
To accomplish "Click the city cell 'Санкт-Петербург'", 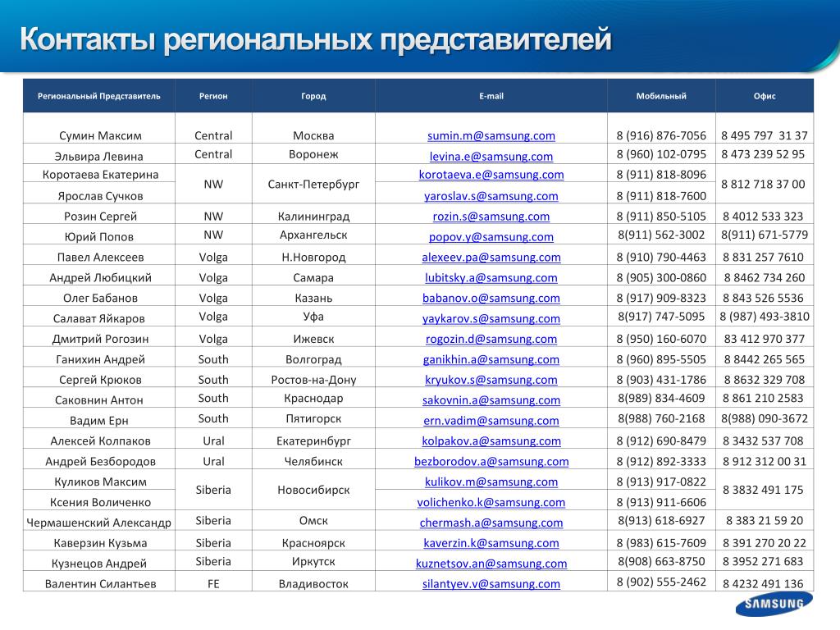I will click(x=313, y=185).
